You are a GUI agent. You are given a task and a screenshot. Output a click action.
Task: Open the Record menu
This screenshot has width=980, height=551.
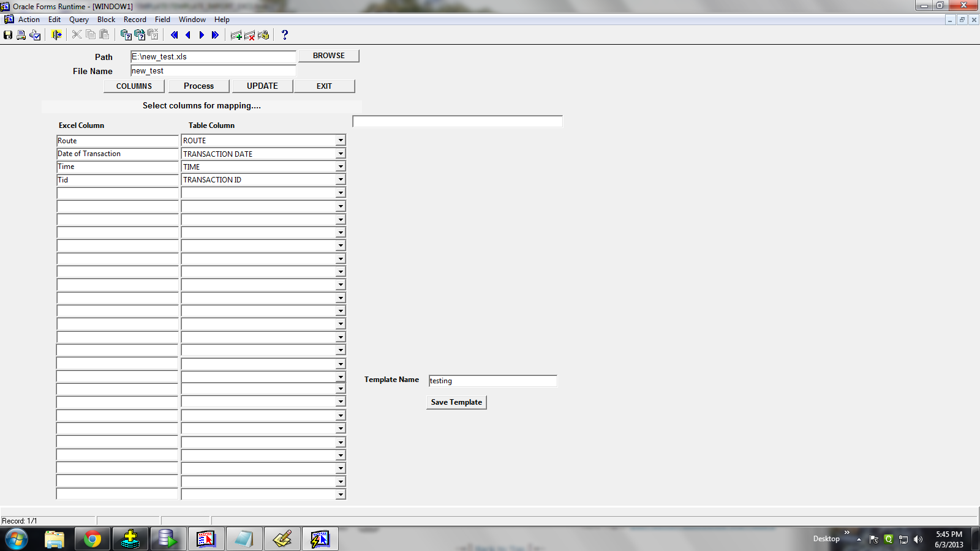[x=135, y=20]
